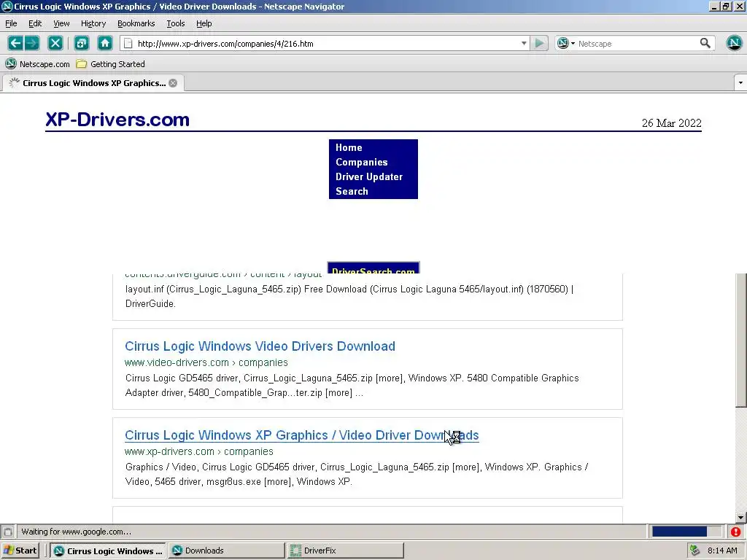Click www.video-drivers.com companies URL text
Screen dimensions: 747x560
coord(206,362)
